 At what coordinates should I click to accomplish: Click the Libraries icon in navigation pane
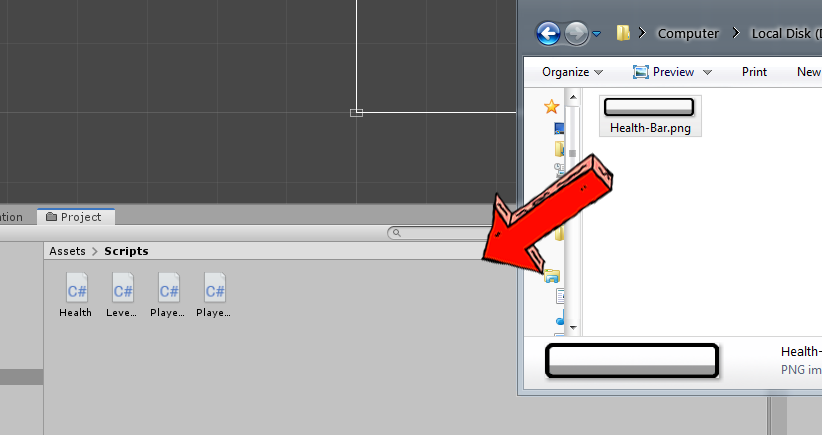[x=552, y=276]
